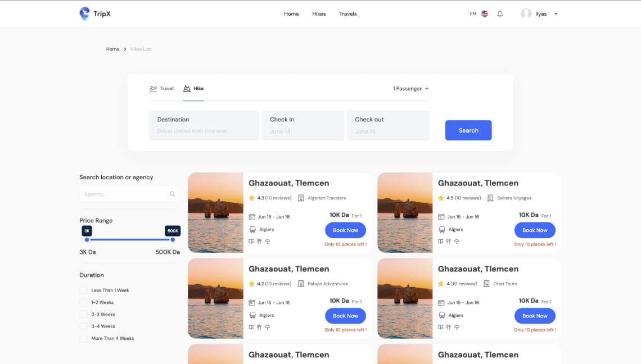The width and height of the screenshot is (641, 364).
Task: Click the 4.2 (10 reviews) rating text
Action: point(274,284)
